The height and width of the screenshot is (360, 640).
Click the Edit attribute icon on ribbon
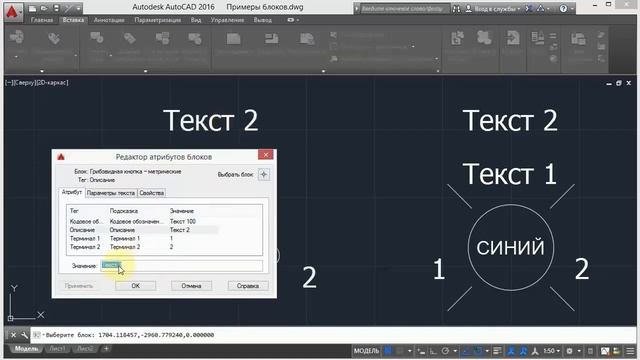[53, 38]
